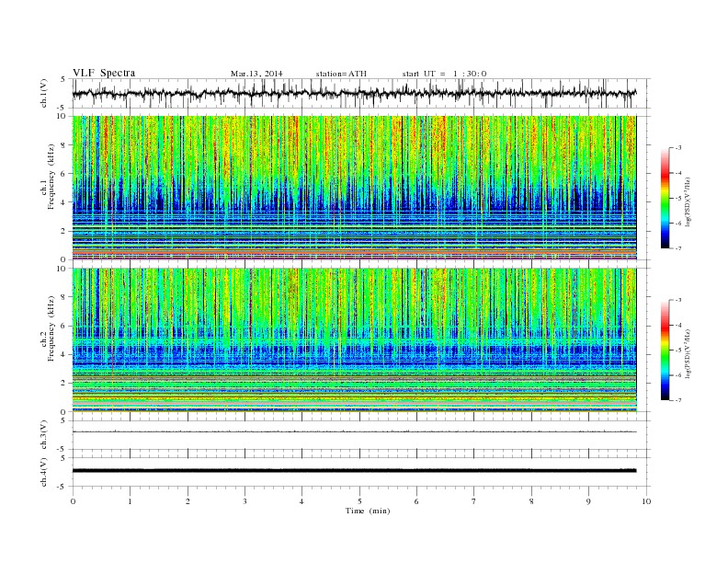Image resolution: width=728 pixels, height=563 pixels.
Task: Click the "ch.3(V)" axis label
Action: click(44, 435)
